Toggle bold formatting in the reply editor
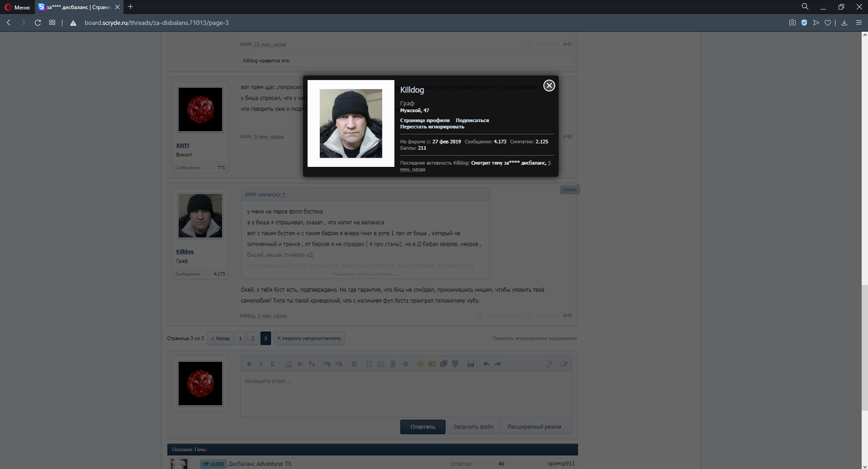This screenshot has height=469, width=868. [x=249, y=363]
